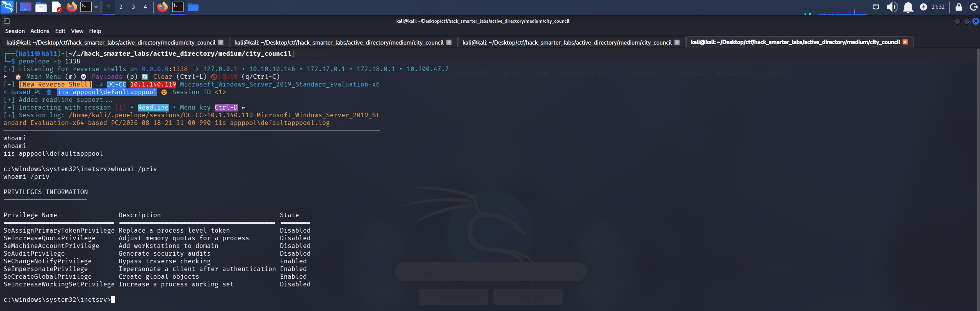Open the notifications bell icon

pyautogui.click(x=908, y=7)
